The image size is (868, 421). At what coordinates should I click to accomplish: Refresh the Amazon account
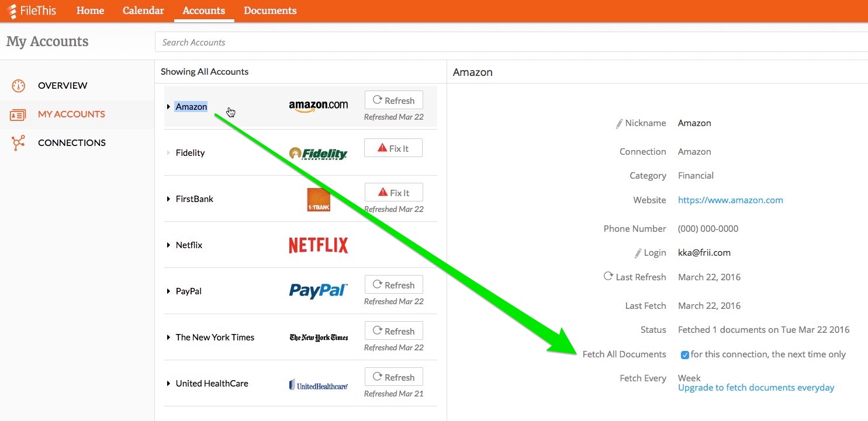click(x=393, y=100)
